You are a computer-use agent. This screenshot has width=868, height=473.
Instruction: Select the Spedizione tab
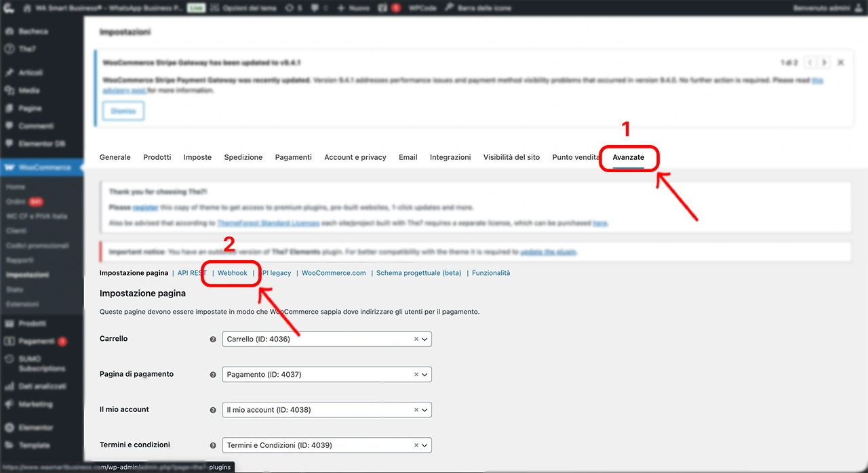pyautogui.click(x=243, y=157)
